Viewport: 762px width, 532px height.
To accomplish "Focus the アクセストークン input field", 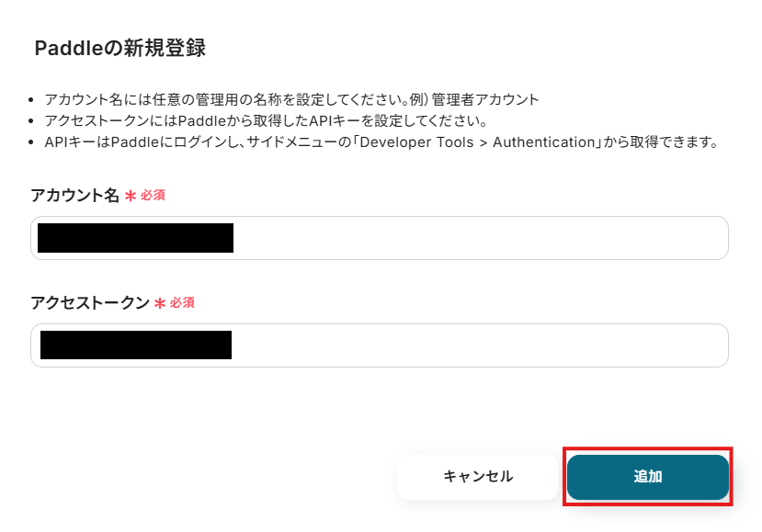I will [x=478, y=345].
